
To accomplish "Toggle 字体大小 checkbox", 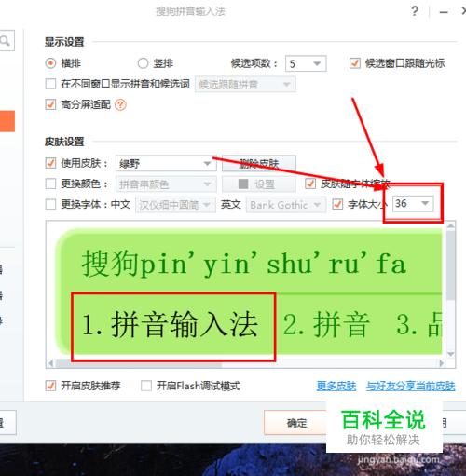I will click(337, 204).
